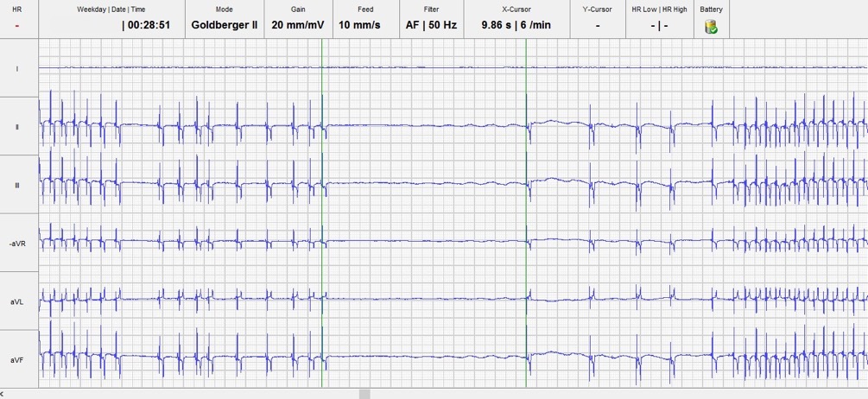This screenshot has width=868, height=399.
Task: Select the aVL lead label
Action: pos(17,301)
